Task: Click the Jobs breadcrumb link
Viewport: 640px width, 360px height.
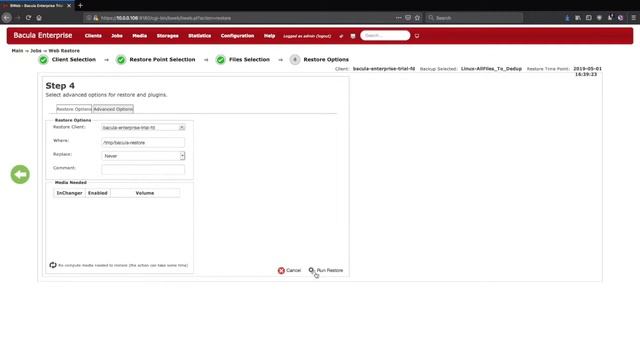Action: point(36,51)
